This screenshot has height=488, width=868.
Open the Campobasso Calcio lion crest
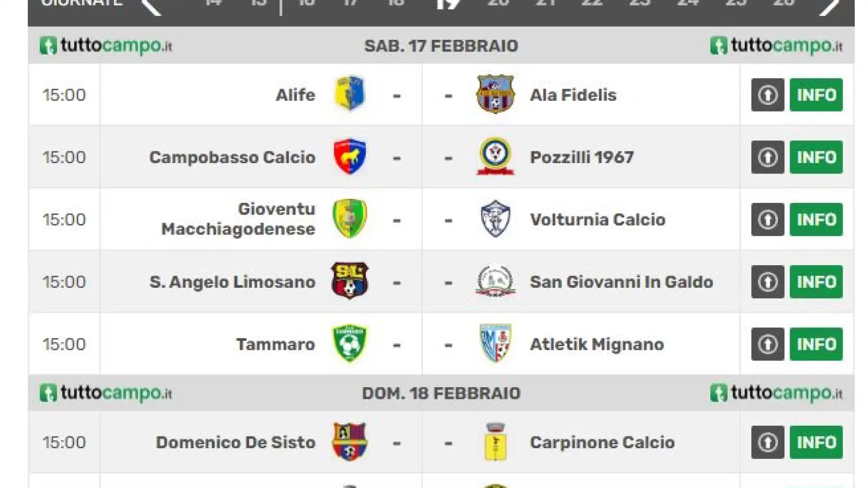tap(349, 157)
